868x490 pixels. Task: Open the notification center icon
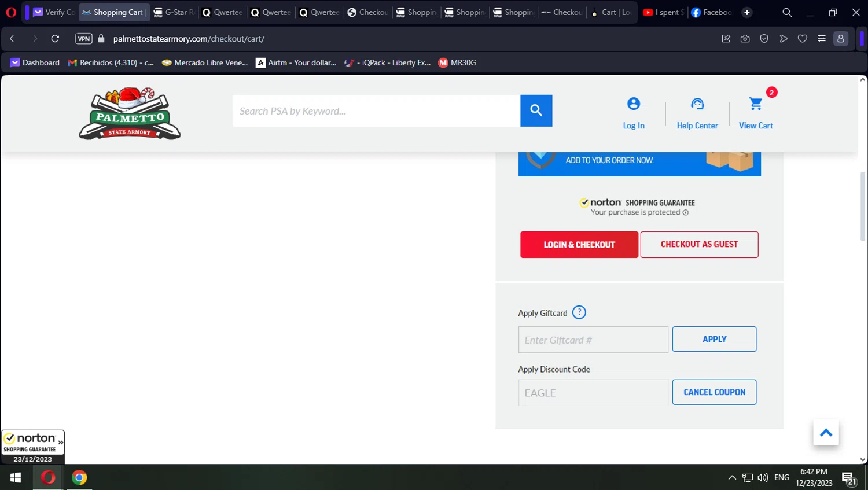849,478
